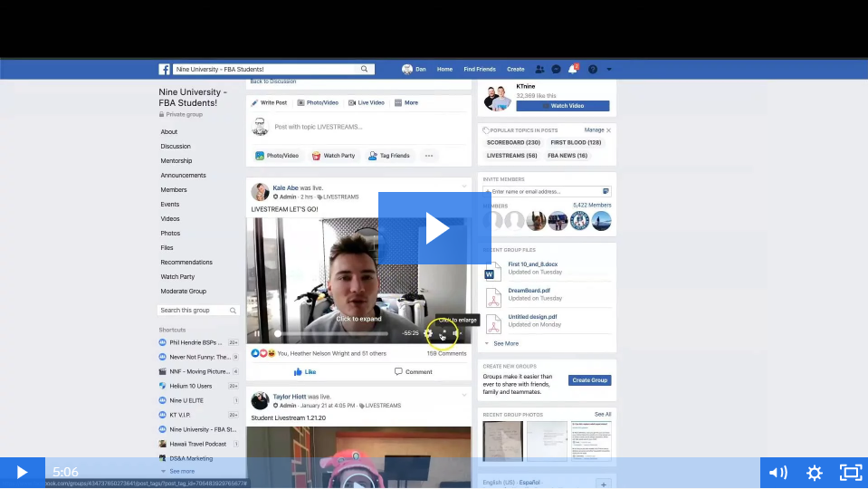The width and height of the screenshot is (868, 489).
Task: Click the livestream video progress bar
Action: [333, 333]
